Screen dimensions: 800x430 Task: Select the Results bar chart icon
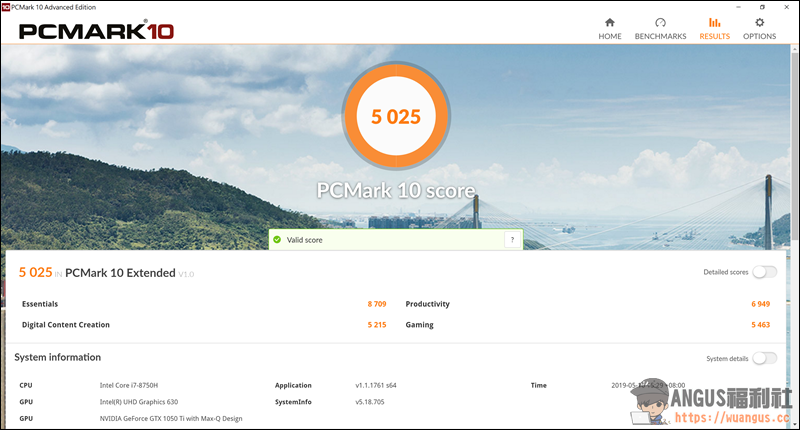713,23
